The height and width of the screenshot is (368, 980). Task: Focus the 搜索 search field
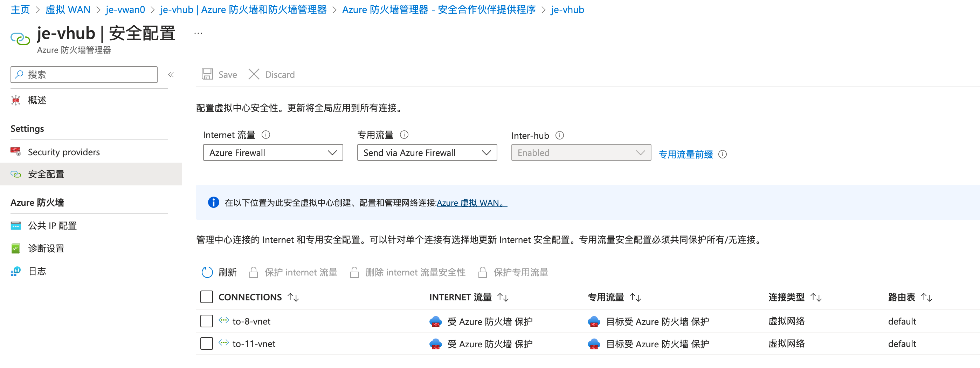click(84, 75)
